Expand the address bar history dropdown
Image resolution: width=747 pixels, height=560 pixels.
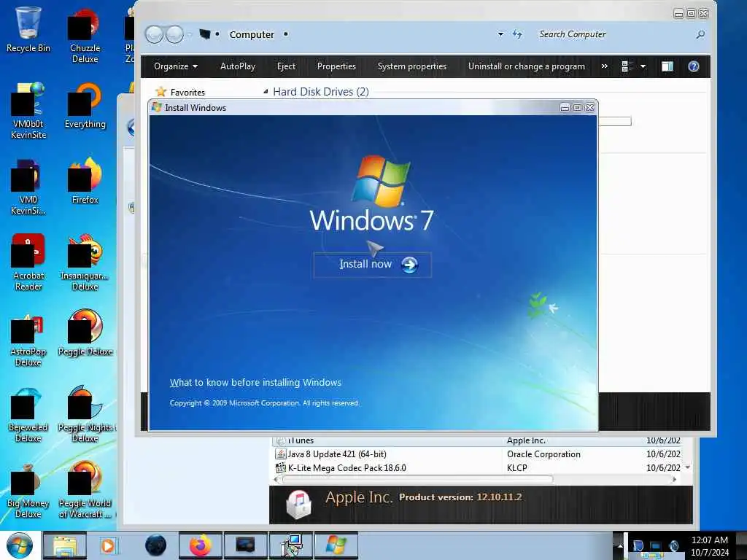pos(500,34)
